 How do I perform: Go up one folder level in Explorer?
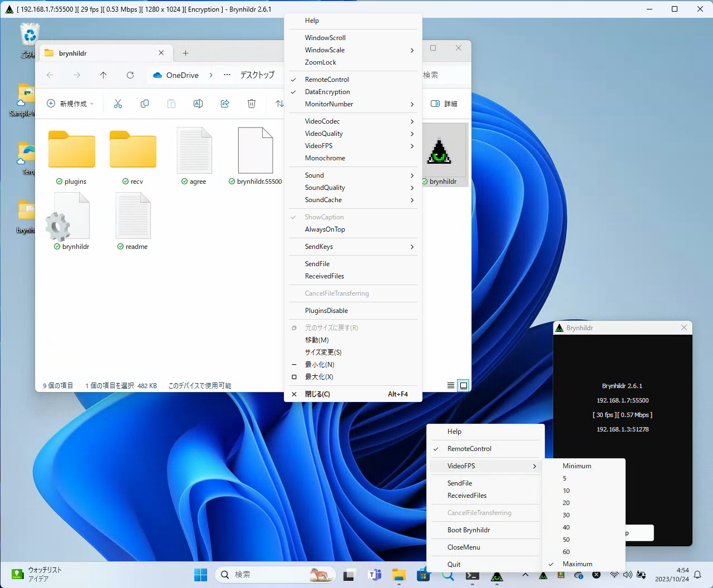(104, 75)
